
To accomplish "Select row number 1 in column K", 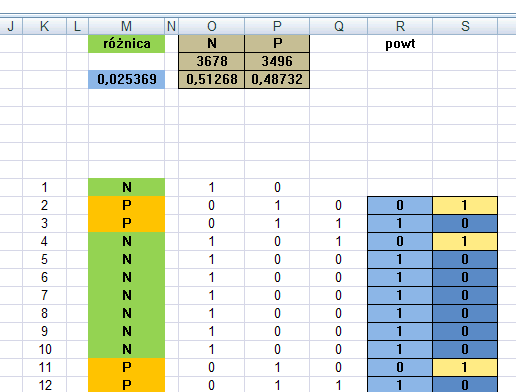I will click(x=44, y=187).
